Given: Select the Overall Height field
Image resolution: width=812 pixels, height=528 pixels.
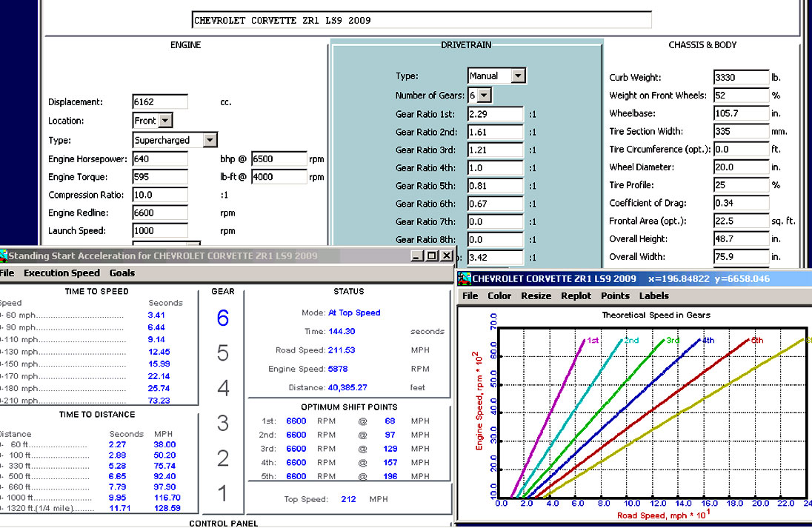Looking at the screenshot, I should [x=741, y=238].
